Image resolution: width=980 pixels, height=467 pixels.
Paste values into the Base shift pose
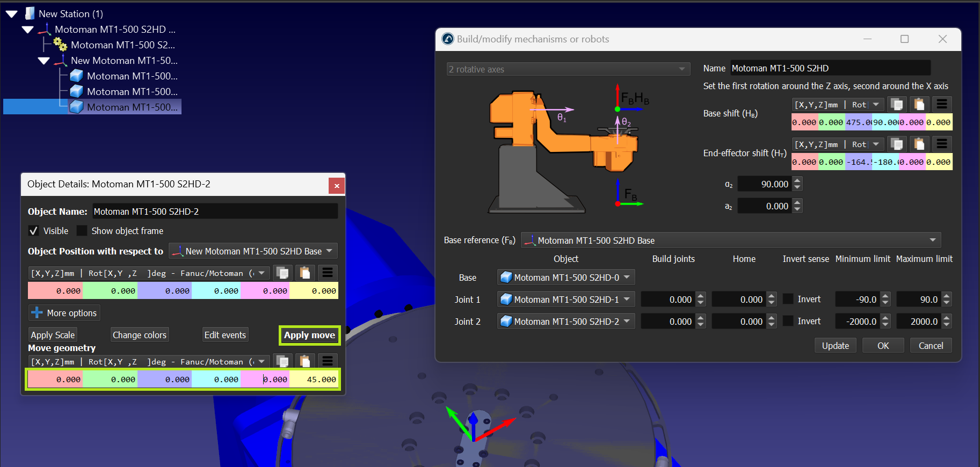919,104
